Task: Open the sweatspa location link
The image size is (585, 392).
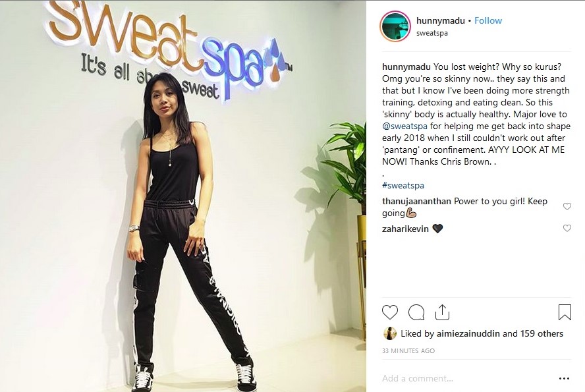Action: 432,33
